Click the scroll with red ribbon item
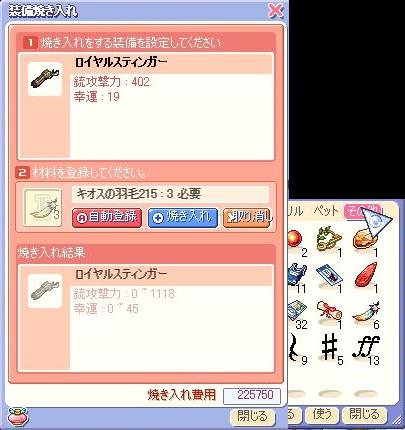 click(329, 312)
